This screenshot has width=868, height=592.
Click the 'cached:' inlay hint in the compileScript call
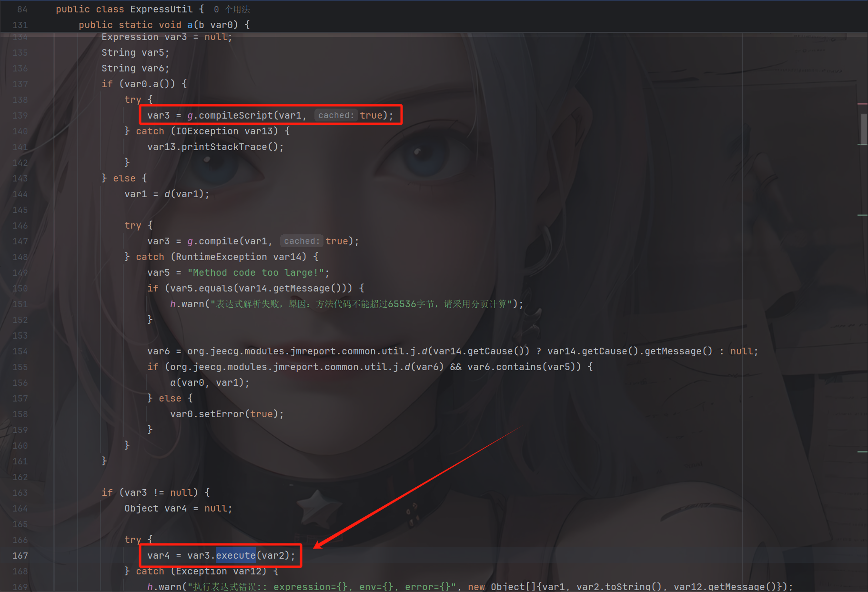(336, 115)
